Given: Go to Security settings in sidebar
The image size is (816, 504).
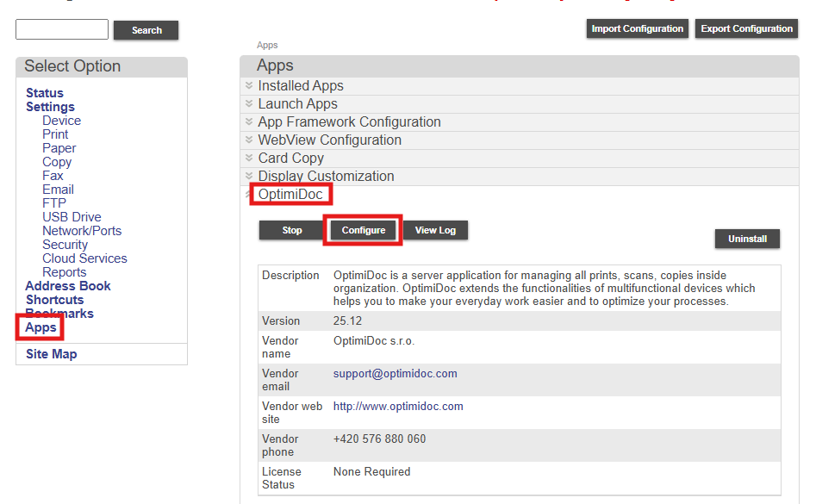Looking at the screenshot, I should [x=65, y=245].
